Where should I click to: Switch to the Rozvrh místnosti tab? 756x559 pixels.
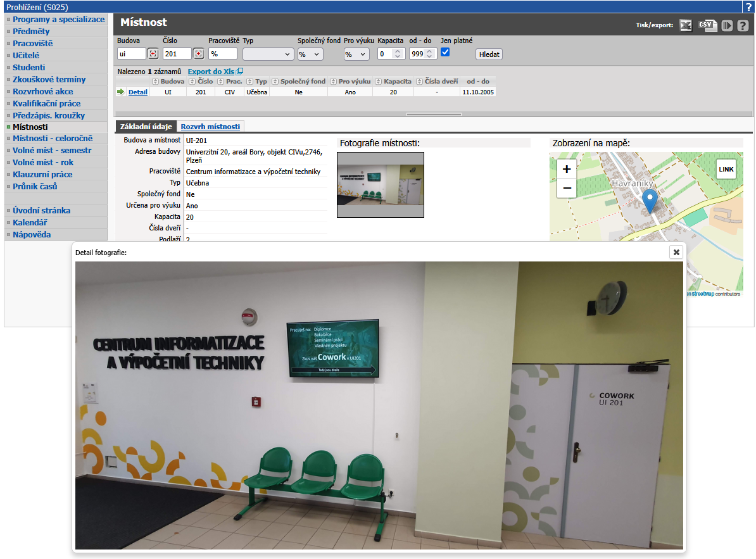click(x=210, y=127)
